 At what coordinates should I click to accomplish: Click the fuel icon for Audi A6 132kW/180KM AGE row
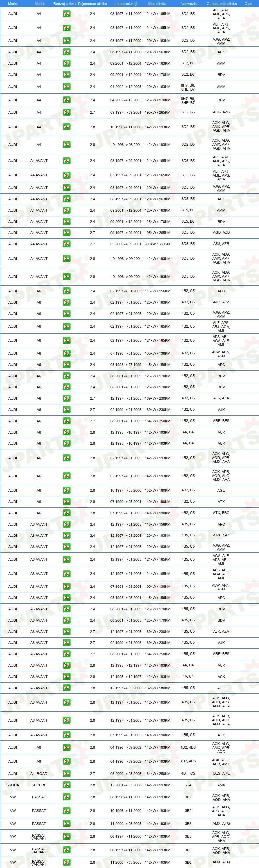(66, 490)
